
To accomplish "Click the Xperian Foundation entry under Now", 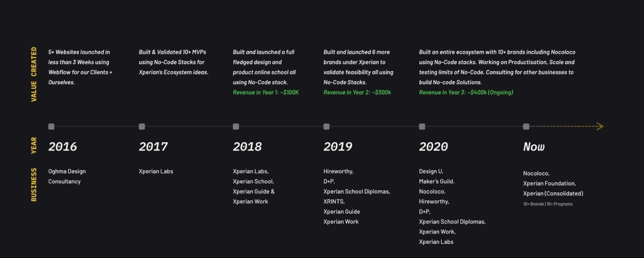I will pos(549,183).
